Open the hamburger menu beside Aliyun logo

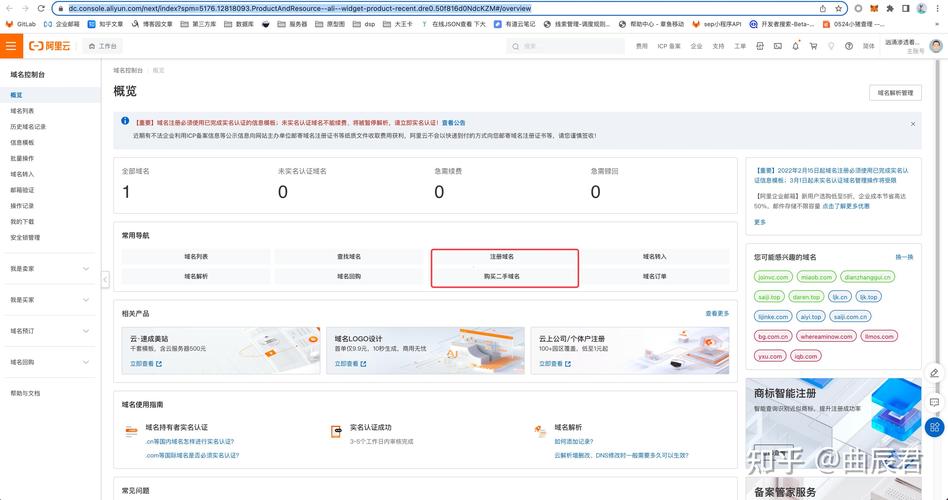tap(11, 46)
